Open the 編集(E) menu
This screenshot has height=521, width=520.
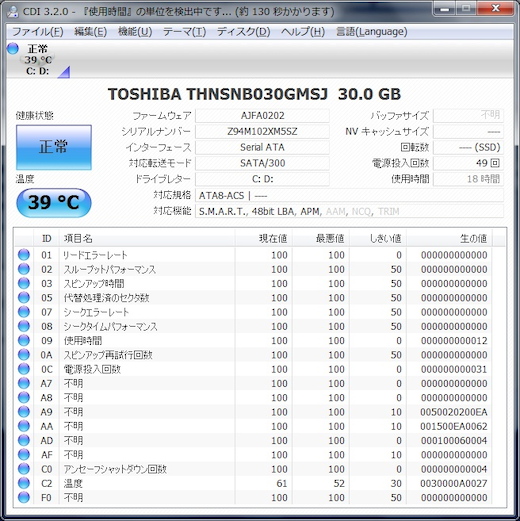pos(90,32)
